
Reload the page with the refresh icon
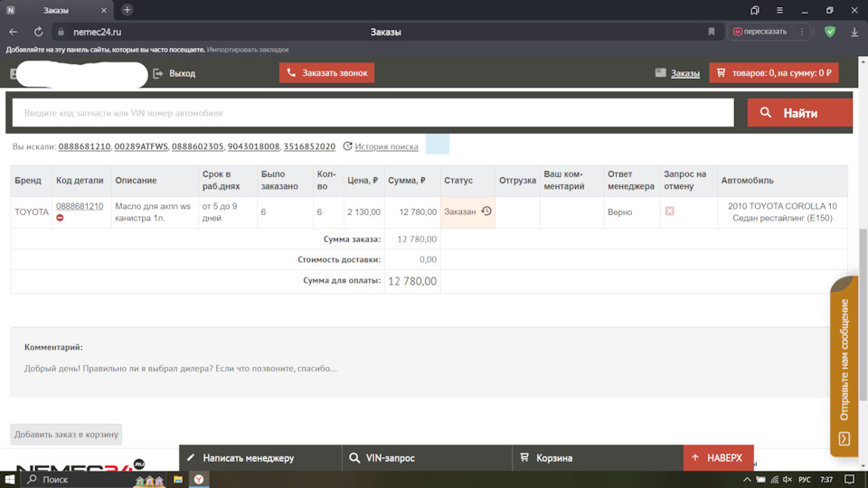[x=38, y=33]
